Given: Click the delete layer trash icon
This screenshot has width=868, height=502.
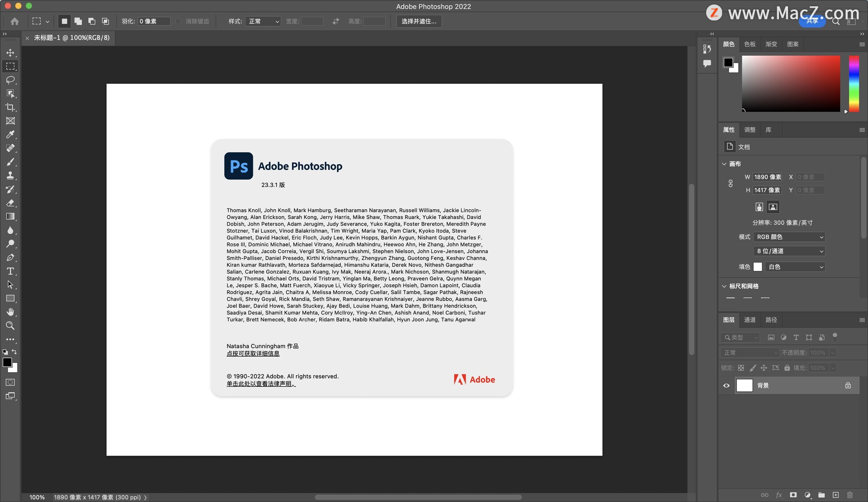Looking at the screenshot, I should 849,495.
